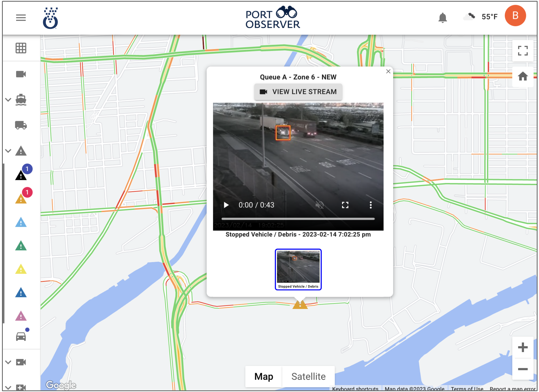Switch to Satellite map view
The width and height of the screenshot is (539, 392).
click(308, 376)
